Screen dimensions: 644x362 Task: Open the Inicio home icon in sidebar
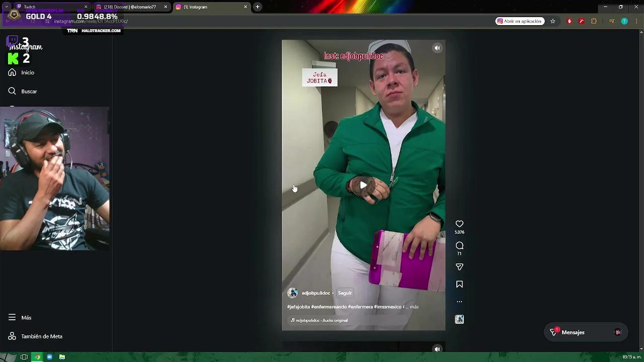pos(13,72)
